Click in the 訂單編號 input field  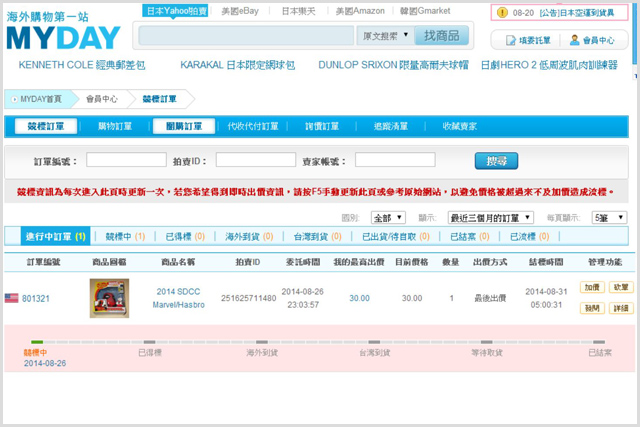(126, 160)
